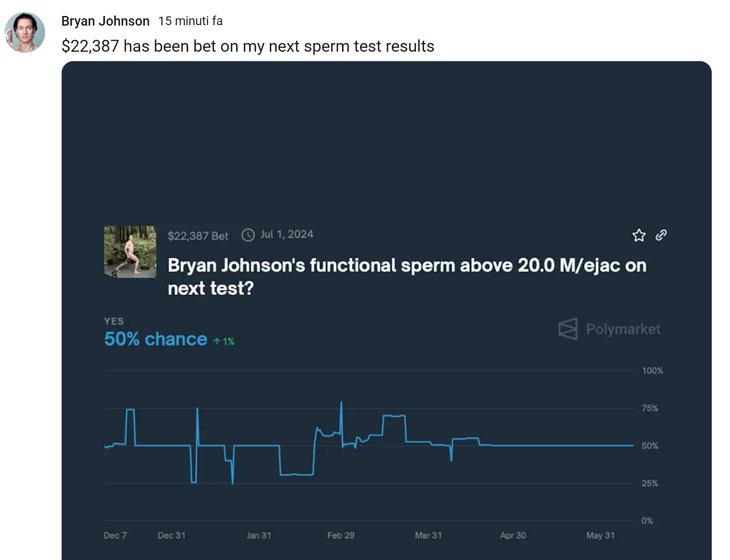
Task: Click the star favorite icon
Action: [x=639, y=235]
